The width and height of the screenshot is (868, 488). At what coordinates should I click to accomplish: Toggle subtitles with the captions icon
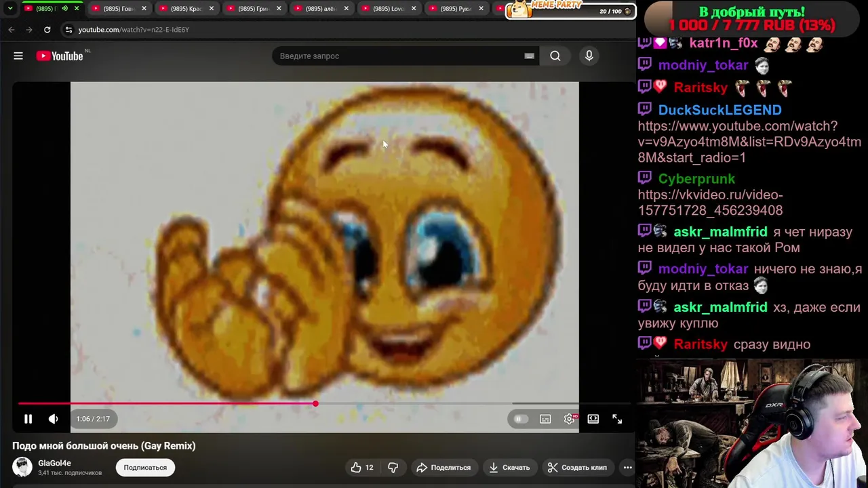[x=545, y=419]
